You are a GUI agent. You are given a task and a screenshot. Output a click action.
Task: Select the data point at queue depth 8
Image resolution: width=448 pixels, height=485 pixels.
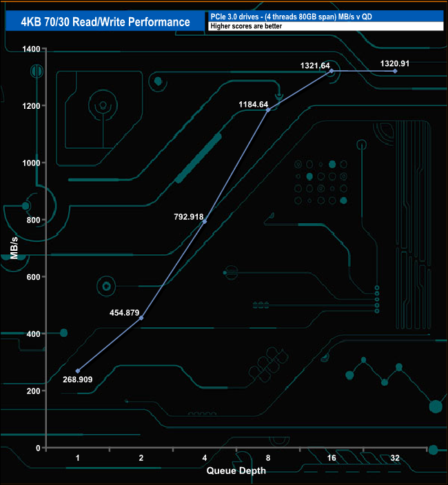(268, 110)
